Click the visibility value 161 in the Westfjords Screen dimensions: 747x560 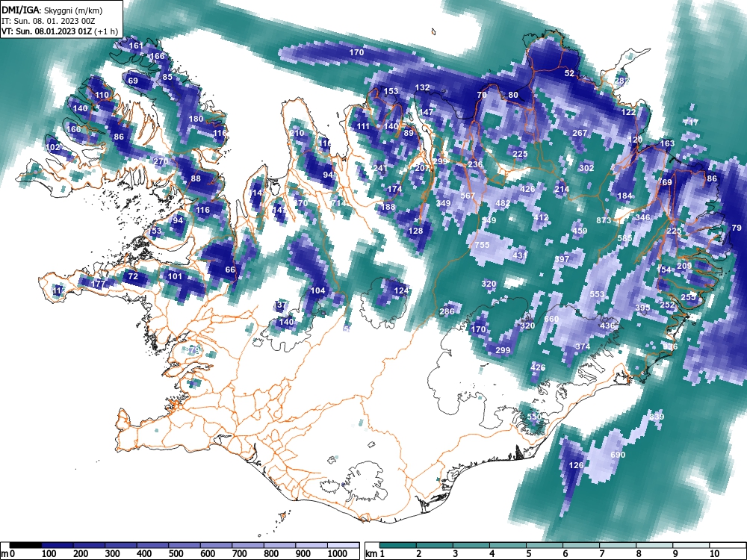click(x=136, y=46)
